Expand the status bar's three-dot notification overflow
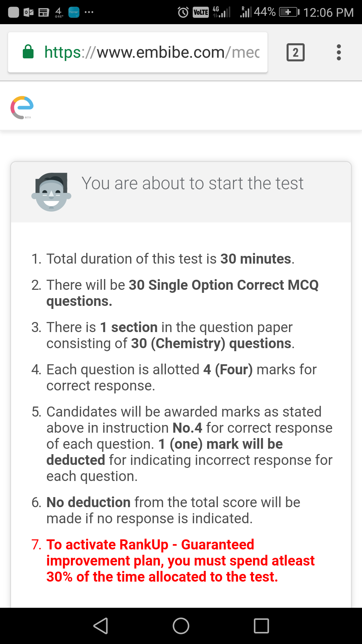This screenshot has width=362, height=644. [x=89, y=12]
